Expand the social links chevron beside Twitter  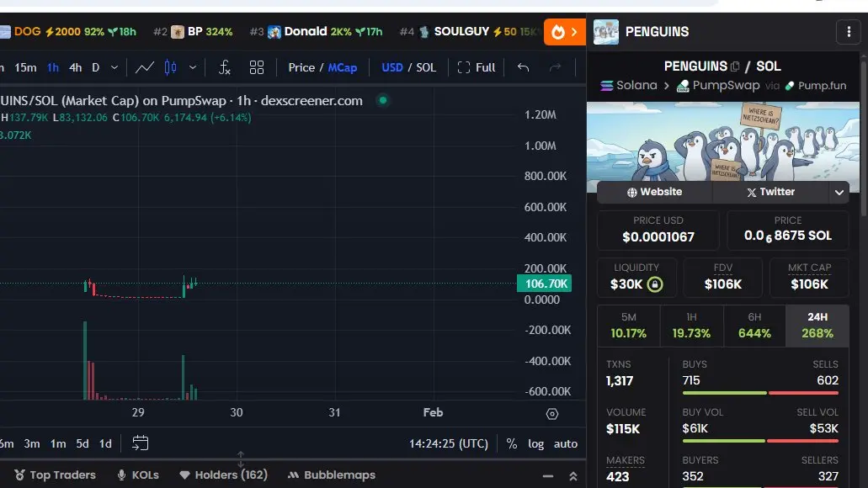pos(839,193)
